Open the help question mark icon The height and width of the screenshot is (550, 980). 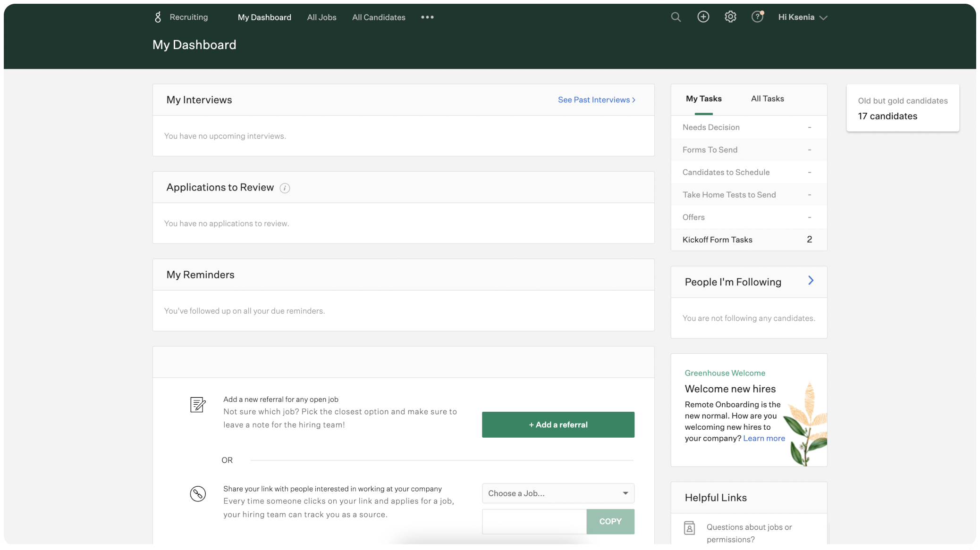[757, 17]
